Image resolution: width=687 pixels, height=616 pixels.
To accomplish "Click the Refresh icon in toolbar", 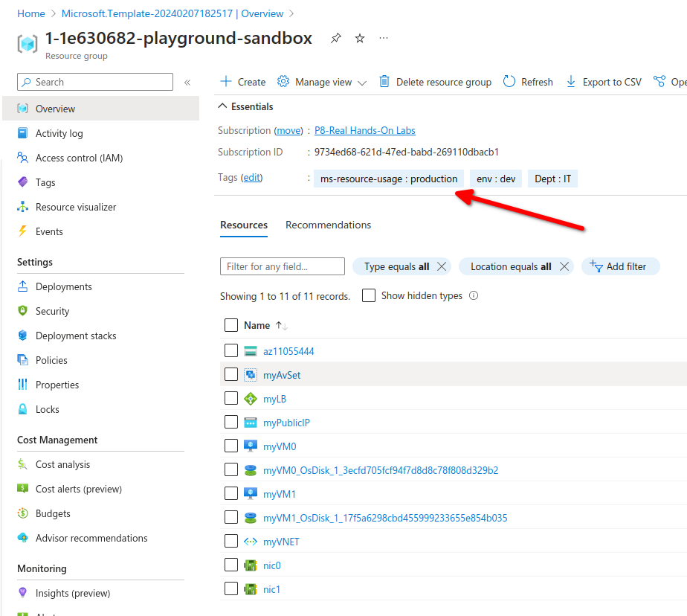I will pos(509,82).
